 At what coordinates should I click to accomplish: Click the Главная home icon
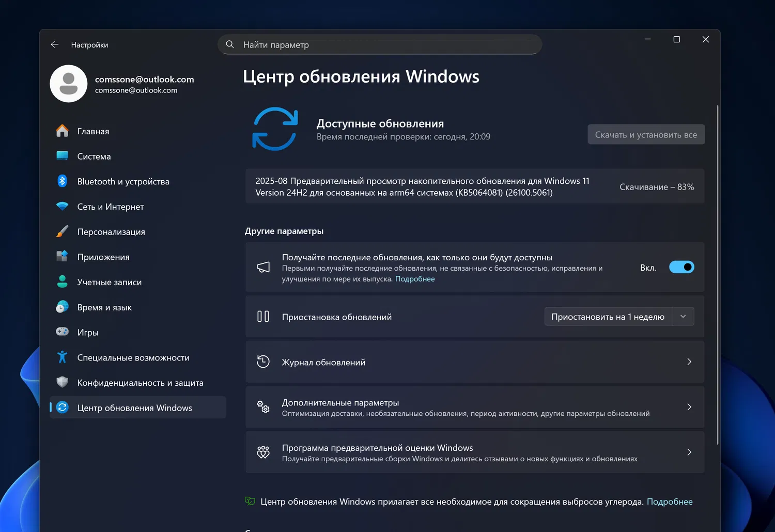point(63,131)
